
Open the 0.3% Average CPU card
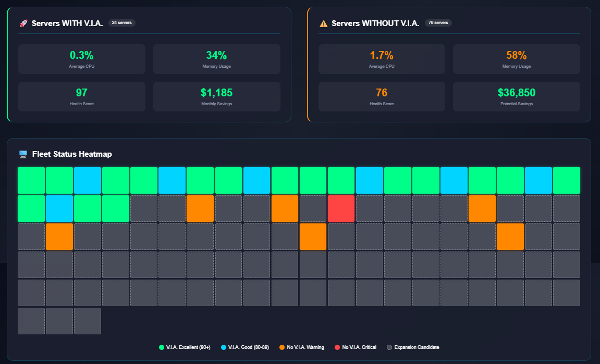point(82,59)
